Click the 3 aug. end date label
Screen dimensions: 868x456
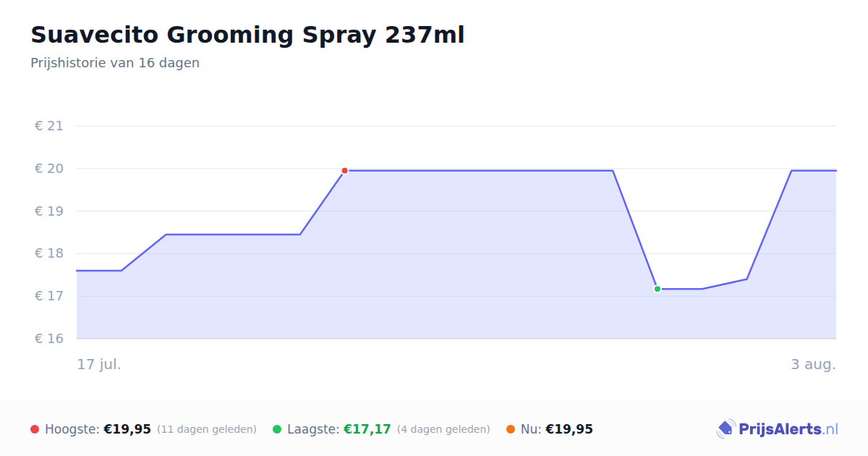[813, 364]
